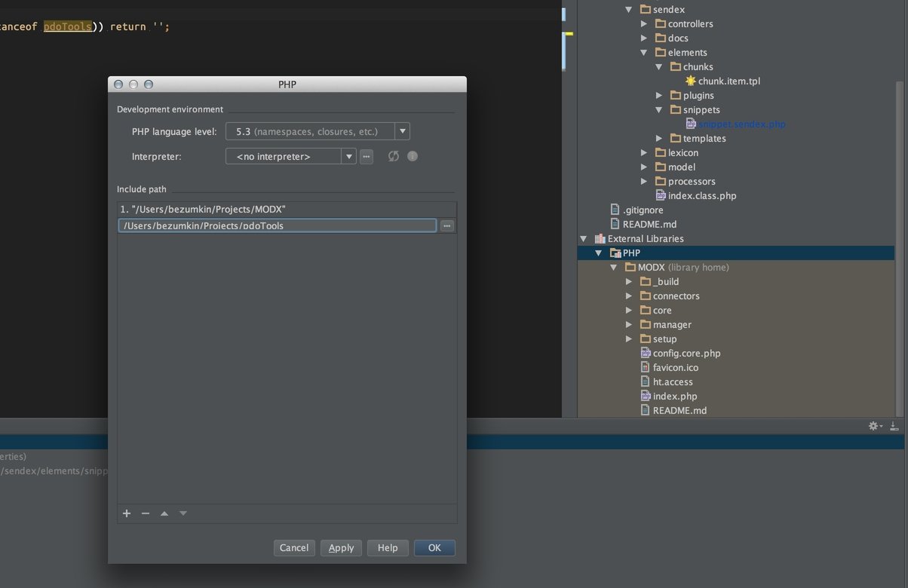Click the include path text field
The image size is (908, 588).
coord(278,225)
